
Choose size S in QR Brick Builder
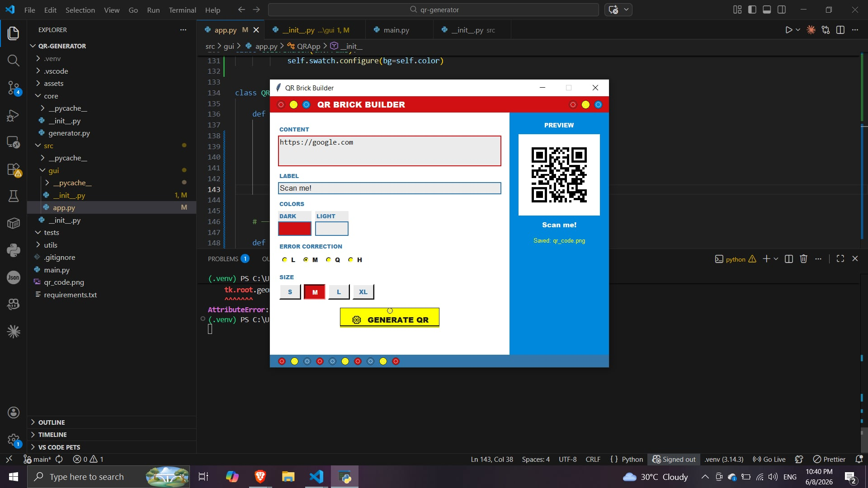[290, 292]
